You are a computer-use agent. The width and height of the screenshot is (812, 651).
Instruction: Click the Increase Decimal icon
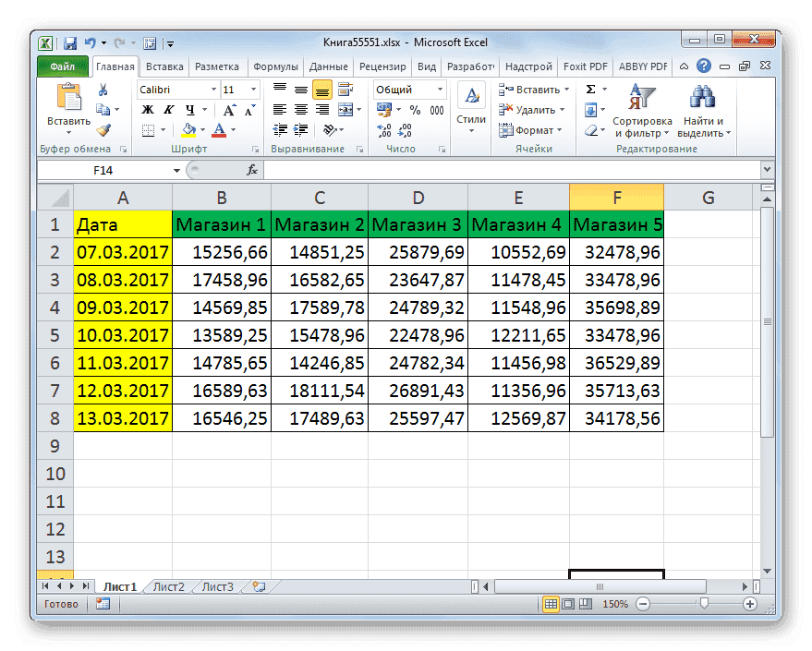tap(384, 130)
